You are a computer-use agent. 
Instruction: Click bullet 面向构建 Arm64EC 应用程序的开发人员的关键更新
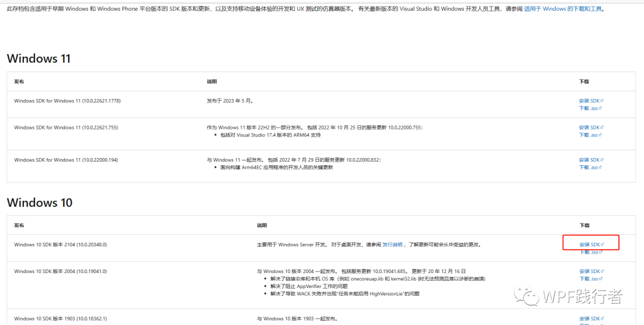(x=277, y=167)
